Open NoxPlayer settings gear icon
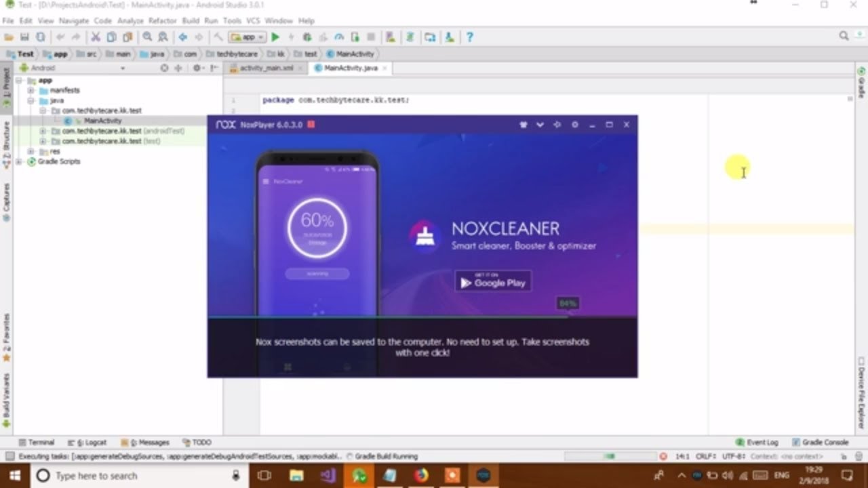 (x=575, y=125)
